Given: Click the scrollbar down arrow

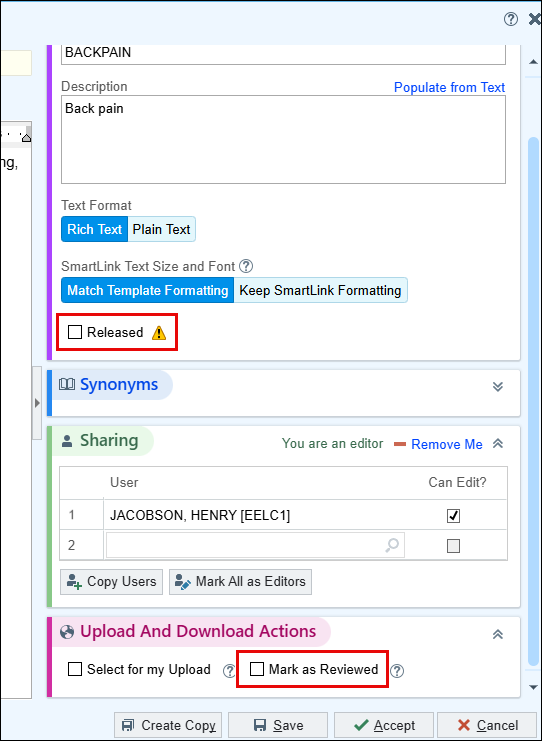Looking at the screenshot, I should [533, 687].
